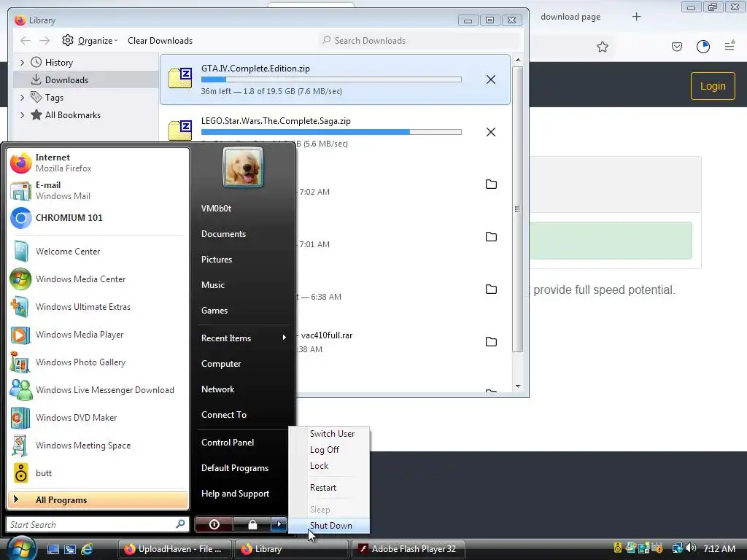Cancel the GTA.IV.Complete.Edition.zip download
747x560 pixels.
491,79
